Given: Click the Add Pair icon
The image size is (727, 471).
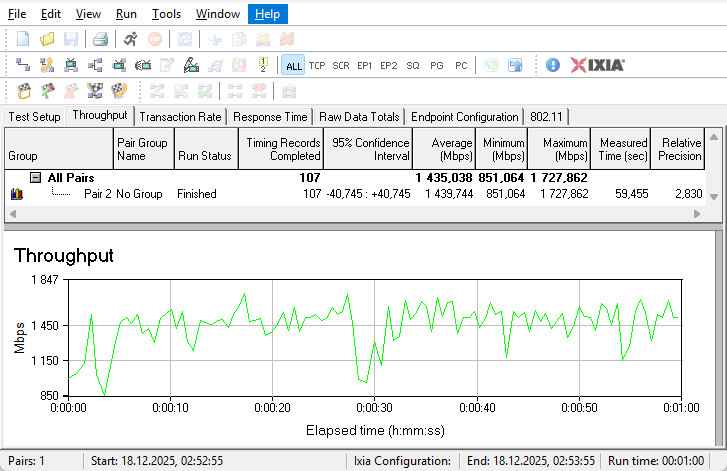Looking at the screenshot, I should pos(23,65).
